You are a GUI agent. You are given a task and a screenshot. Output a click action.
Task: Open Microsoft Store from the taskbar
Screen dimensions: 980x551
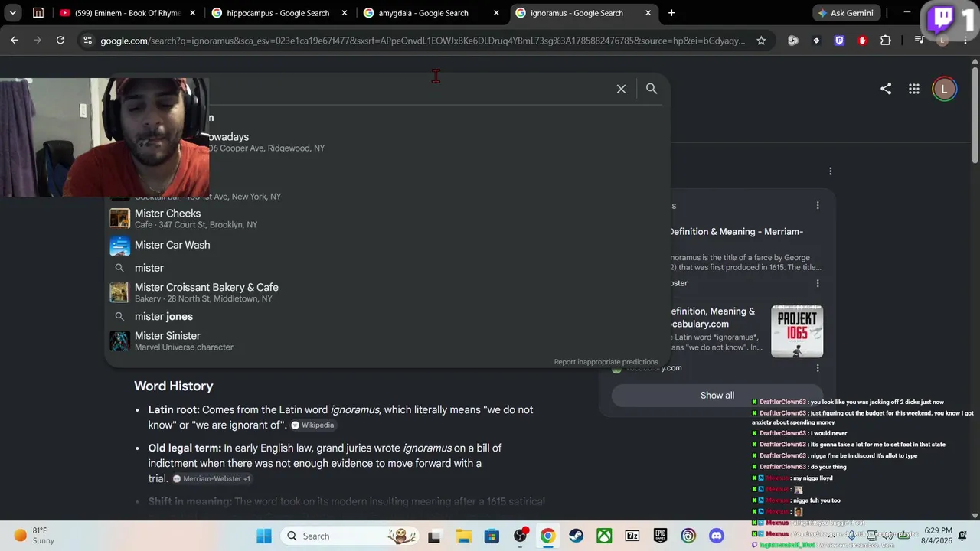tap(491, 536)
